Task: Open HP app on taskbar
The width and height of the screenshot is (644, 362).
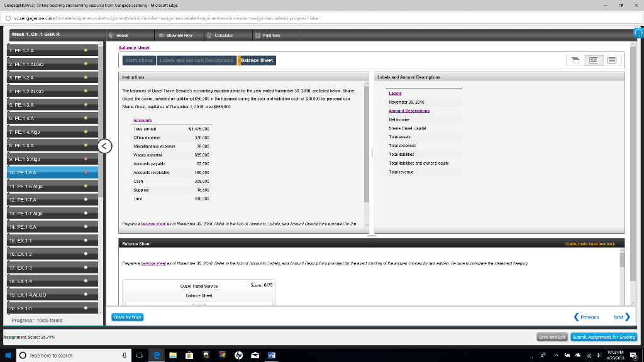Action: (238, 356)
